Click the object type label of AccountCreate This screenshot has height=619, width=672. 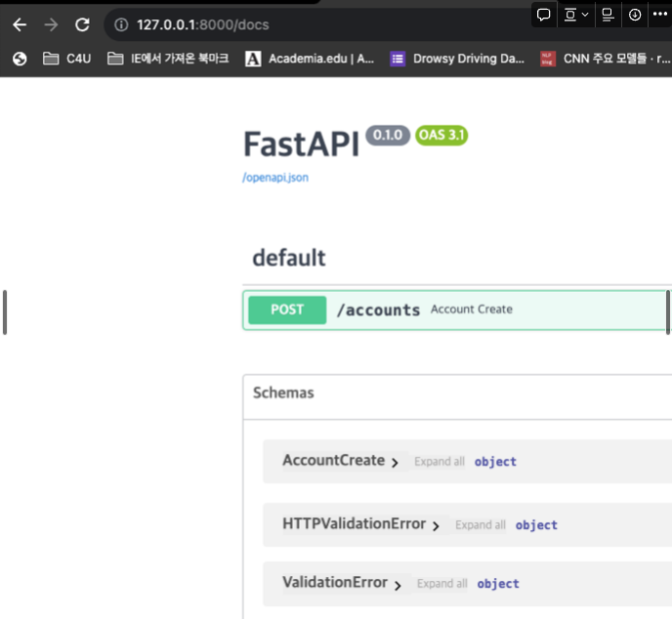[495, 462]
